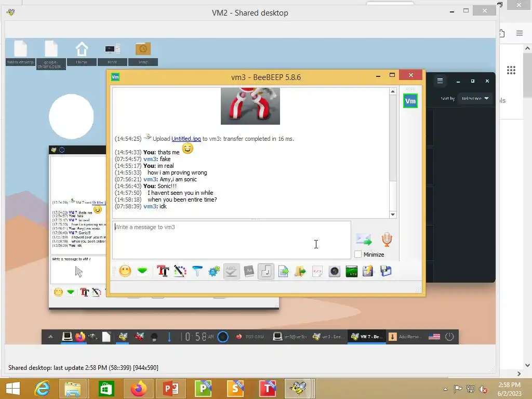Select the first blank file desktop icon

[x=20, y=52]
